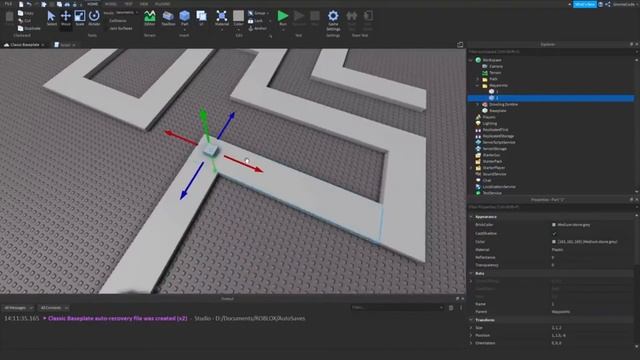Open the Terrain Editor
Screen dimensions: 640x360
coord(150,17)
